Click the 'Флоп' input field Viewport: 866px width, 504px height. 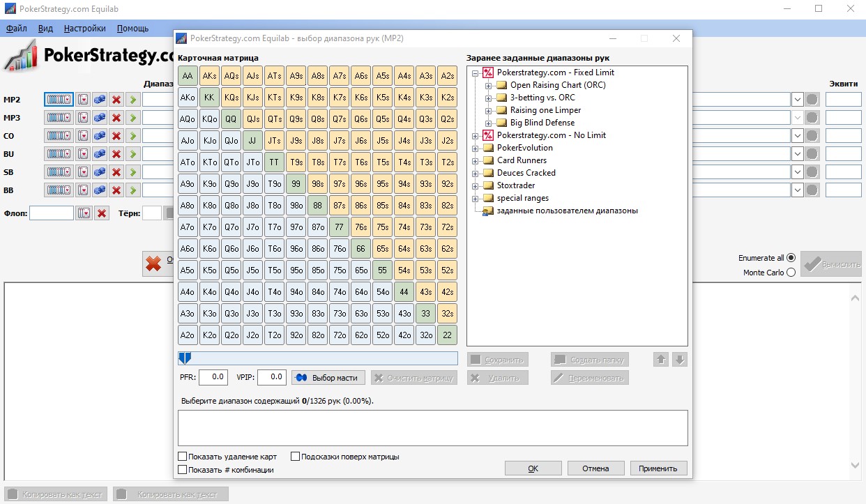click(x=52, y=213)
